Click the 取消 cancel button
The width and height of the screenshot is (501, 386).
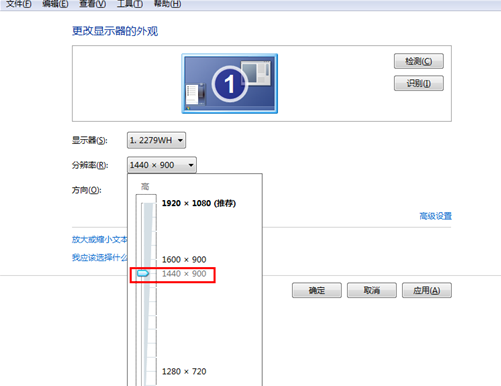pos(372,290)
